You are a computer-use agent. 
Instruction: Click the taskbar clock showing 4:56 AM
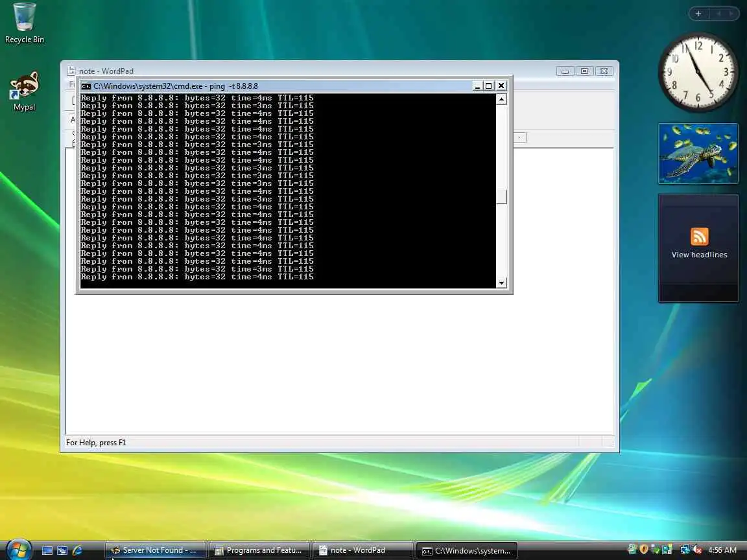[722, 550]
